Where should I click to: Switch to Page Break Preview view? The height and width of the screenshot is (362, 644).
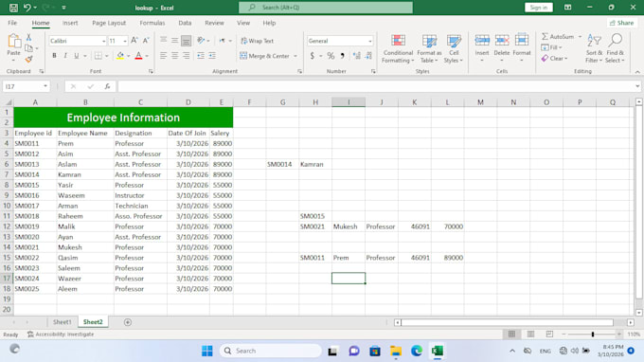tap(549, 335)
